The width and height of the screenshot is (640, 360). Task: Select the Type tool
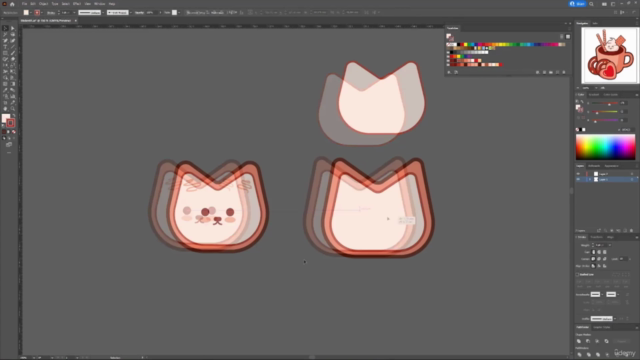click(5, 47)
